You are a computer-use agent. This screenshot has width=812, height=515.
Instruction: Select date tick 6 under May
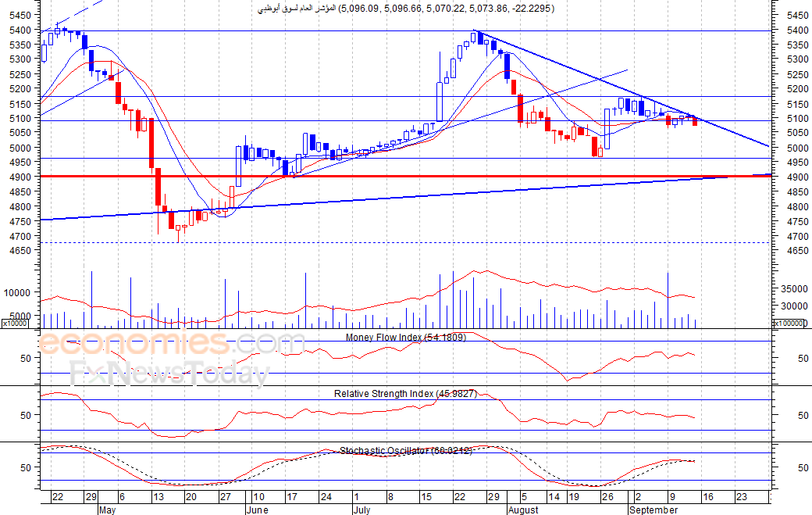(x=123, y=497)
